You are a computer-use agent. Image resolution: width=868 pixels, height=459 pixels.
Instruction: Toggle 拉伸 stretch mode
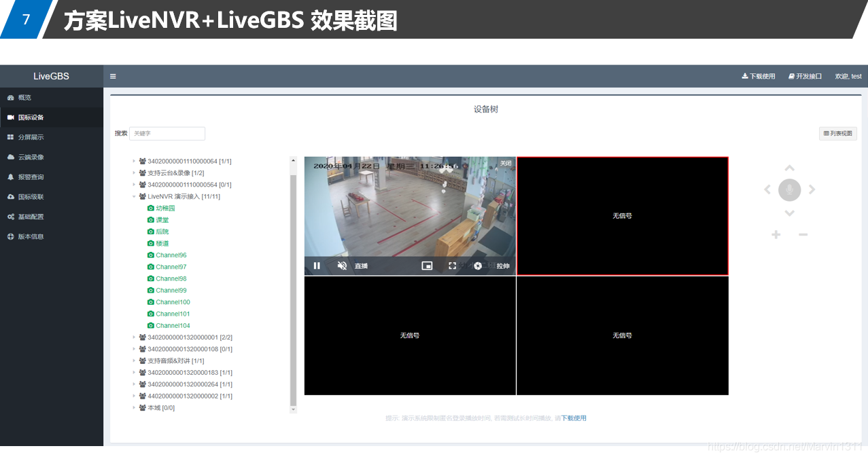coord(503,266)
